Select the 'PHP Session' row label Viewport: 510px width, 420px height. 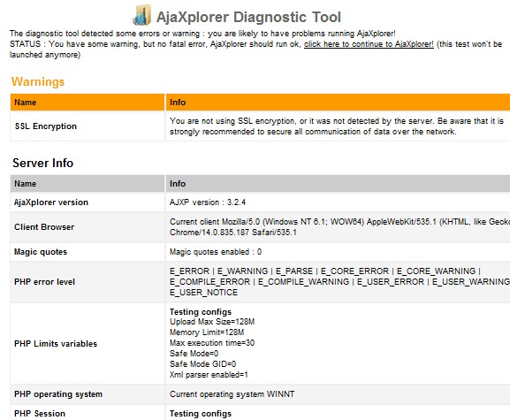[40, 414]
